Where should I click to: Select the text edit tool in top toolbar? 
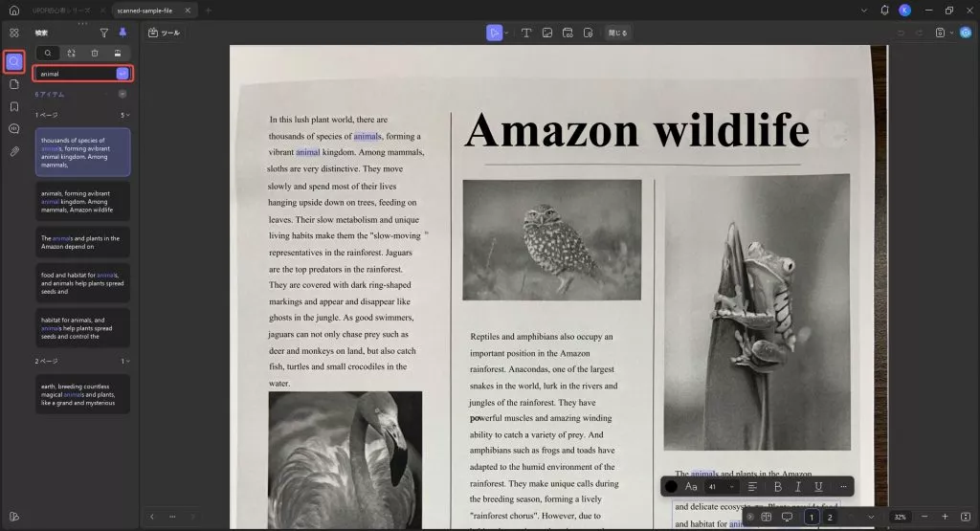[x=526, y=33]
